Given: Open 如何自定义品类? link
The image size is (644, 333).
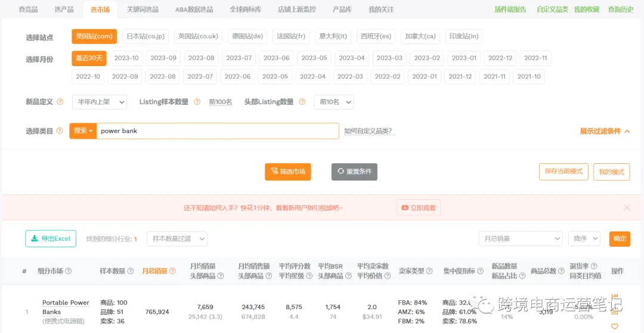Looking at the screenshot, I should tap(368, 131).
